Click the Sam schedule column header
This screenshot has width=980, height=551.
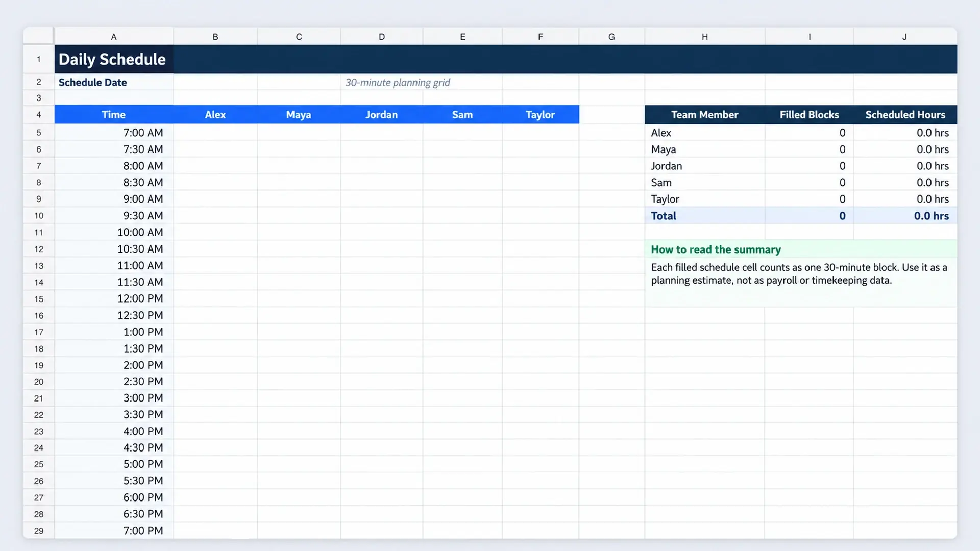pyautogui.click(x=462, y=115)
